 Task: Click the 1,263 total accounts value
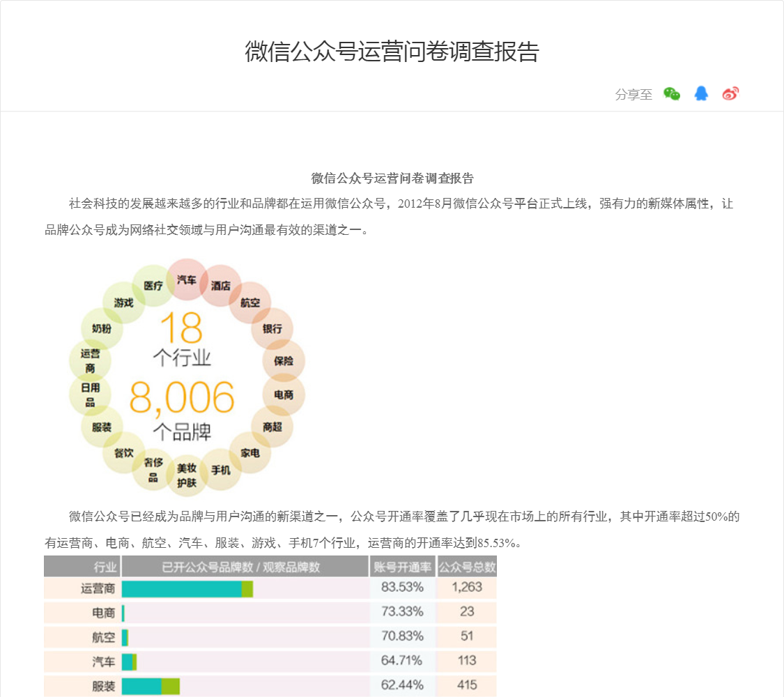(x=467, y=587)
